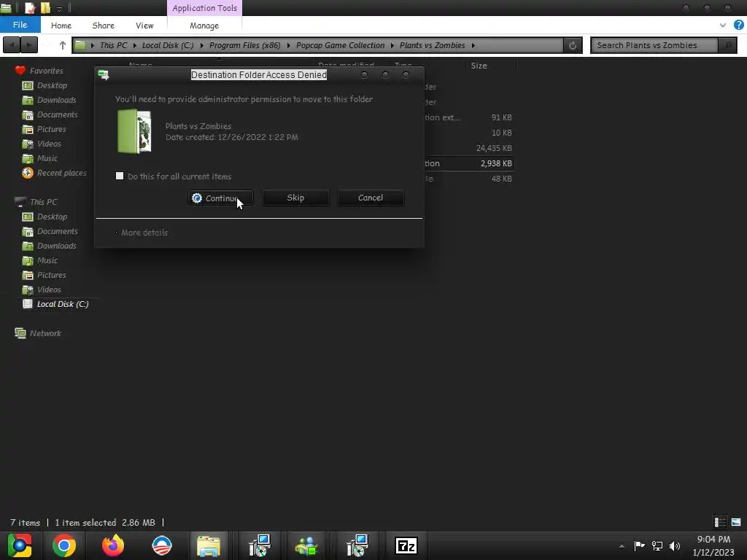Select This PC in the navigation pane

[43, 202]
